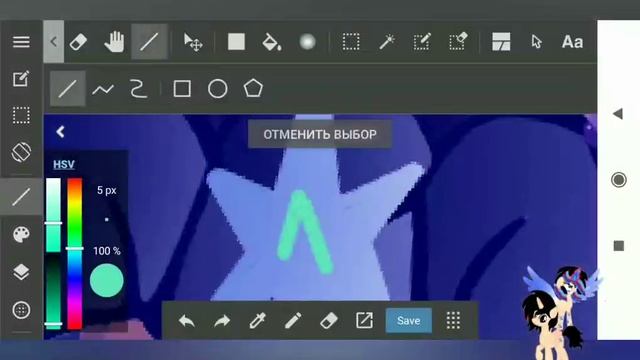Select the filled Rectangle tool
This screenshot has width=640, height=360.
pos(236,42)
